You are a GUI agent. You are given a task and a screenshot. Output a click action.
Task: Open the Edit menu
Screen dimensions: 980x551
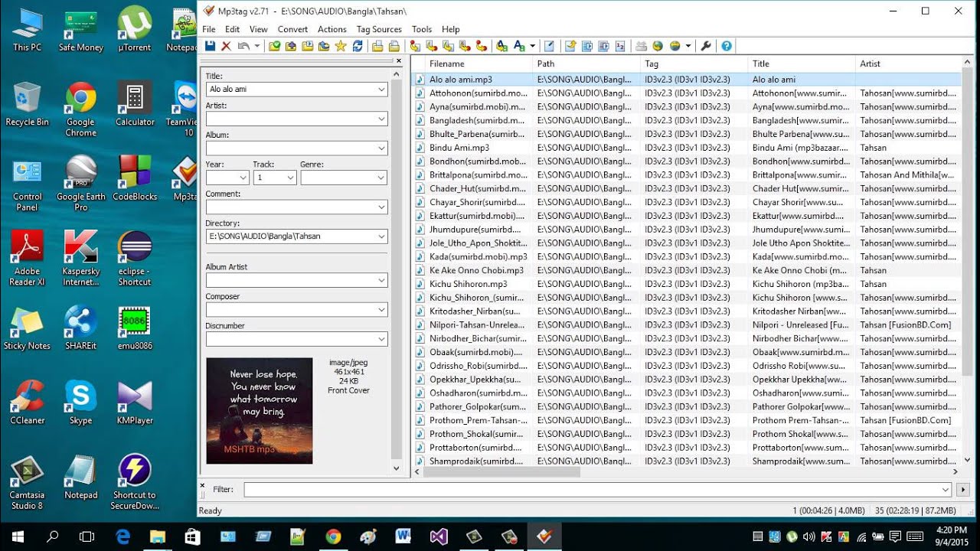pos(232,29)
